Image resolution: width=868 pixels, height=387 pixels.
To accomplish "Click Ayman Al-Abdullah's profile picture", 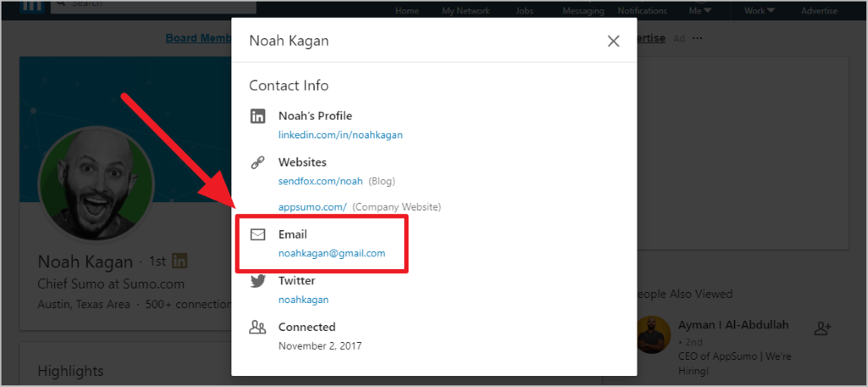I will tap(653, 336).
